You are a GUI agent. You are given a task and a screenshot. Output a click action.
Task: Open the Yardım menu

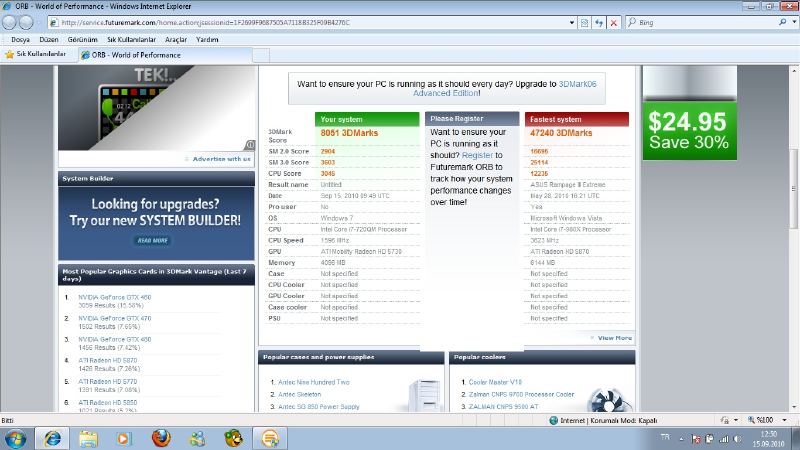tap(207, 39)
